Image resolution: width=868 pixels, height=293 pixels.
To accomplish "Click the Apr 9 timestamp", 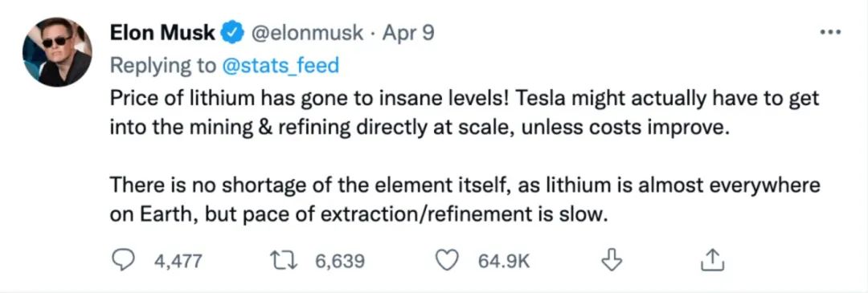I will [x=408, y=35].
